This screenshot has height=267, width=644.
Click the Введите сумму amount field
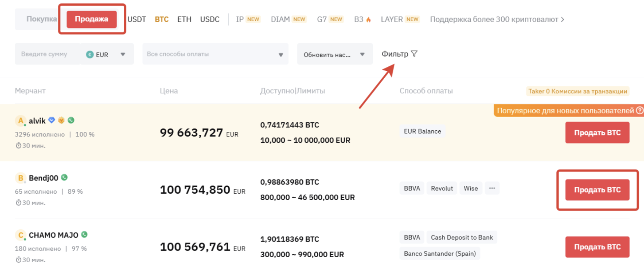[45, 54]
